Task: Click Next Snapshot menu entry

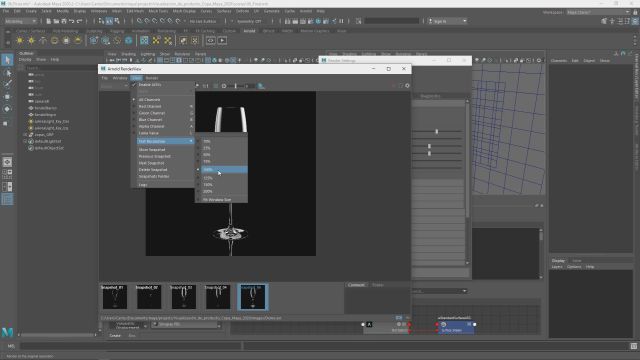Action: [151, 163]
